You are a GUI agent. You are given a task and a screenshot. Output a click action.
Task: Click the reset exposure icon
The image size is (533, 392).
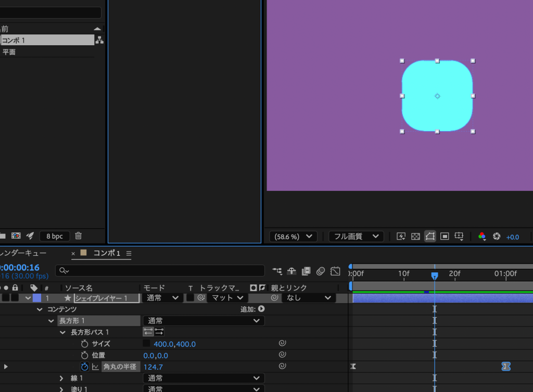pos(497,237)
